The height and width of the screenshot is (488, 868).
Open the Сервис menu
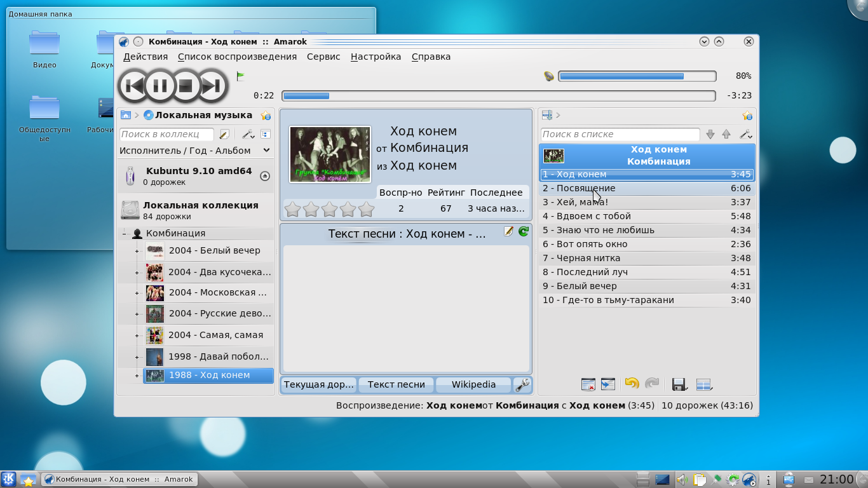tap(323, 57)
